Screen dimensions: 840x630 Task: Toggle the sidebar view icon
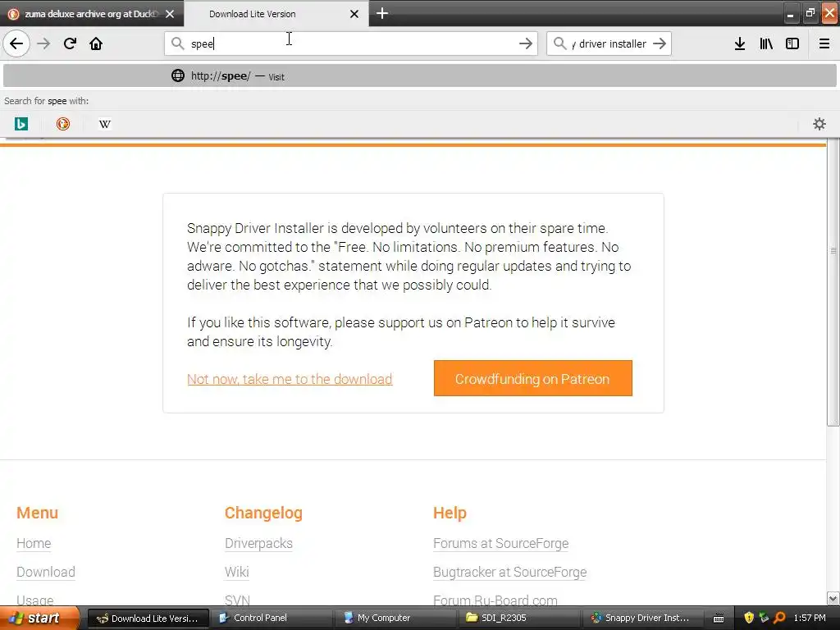click(x=792, y=43)
